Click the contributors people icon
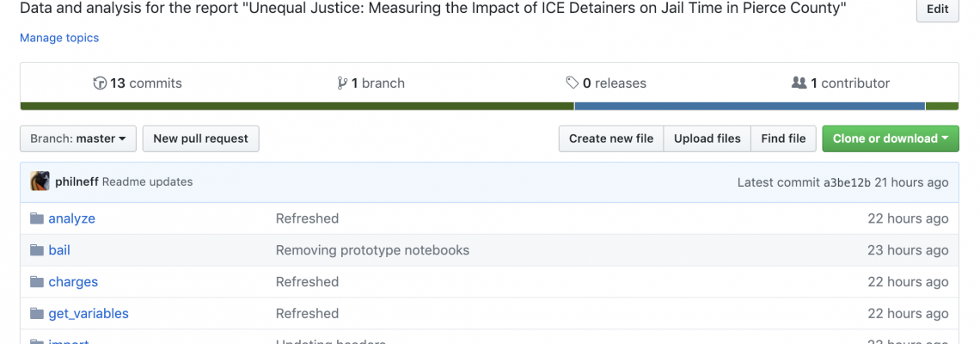Image resolution: width=980 pixels, height=344 pixels. click(x=799, y=83)
